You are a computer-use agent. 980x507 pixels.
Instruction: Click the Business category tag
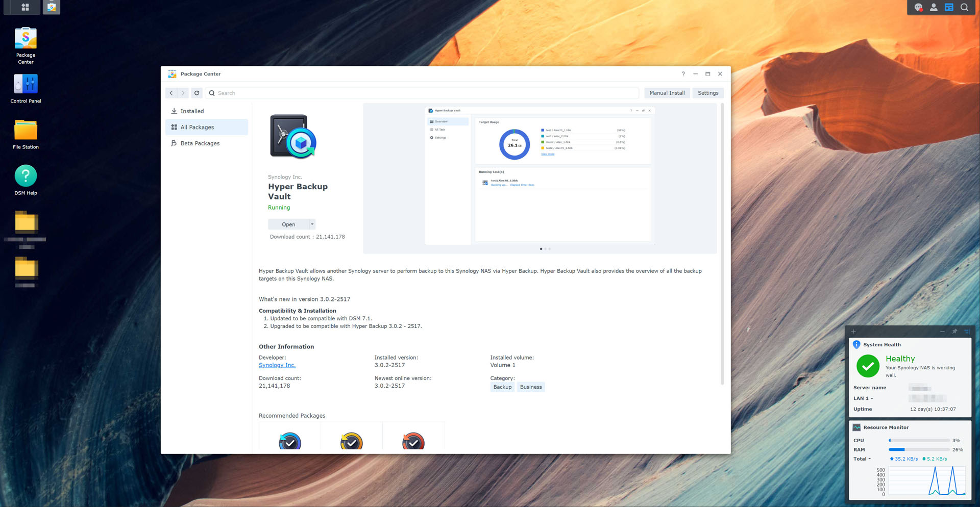coord(531,387)
